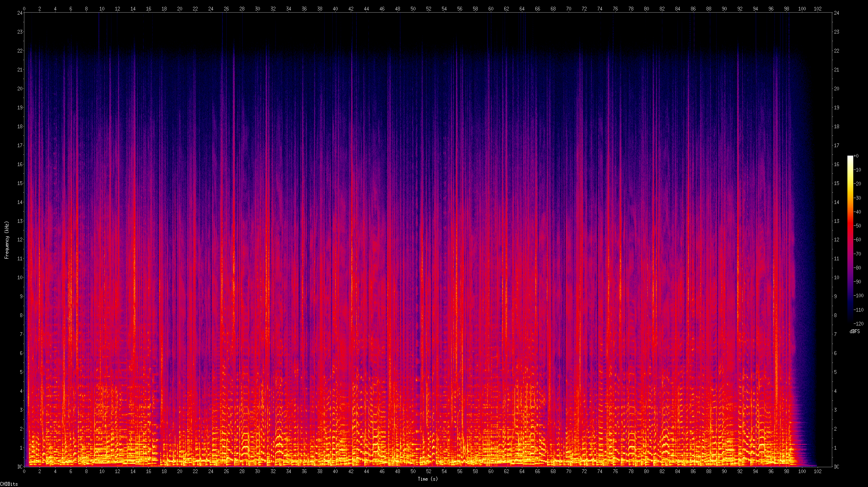The image size is (868, 487).
Task: Click the 5 kHz label on right frequency axis
Action: click(835, 372)
